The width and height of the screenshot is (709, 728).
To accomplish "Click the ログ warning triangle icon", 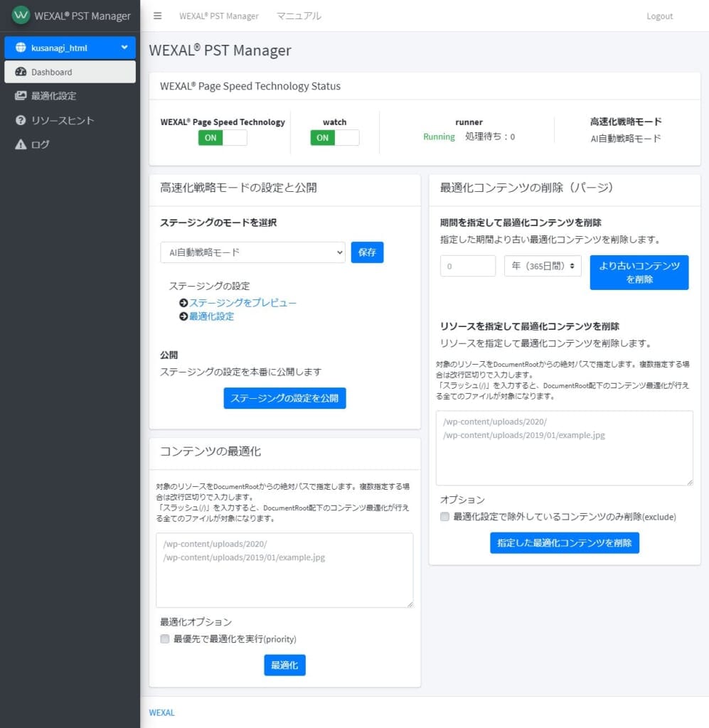I will pos(21,144).
